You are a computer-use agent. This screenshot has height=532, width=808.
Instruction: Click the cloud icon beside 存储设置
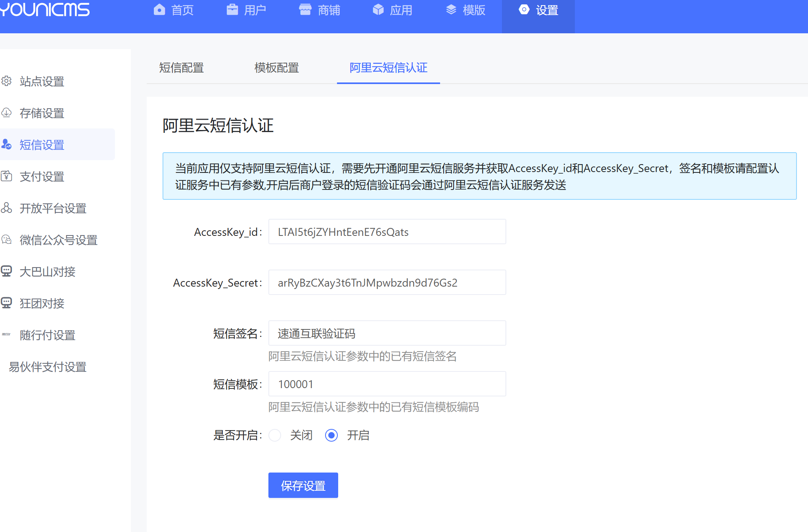point(6,113)
